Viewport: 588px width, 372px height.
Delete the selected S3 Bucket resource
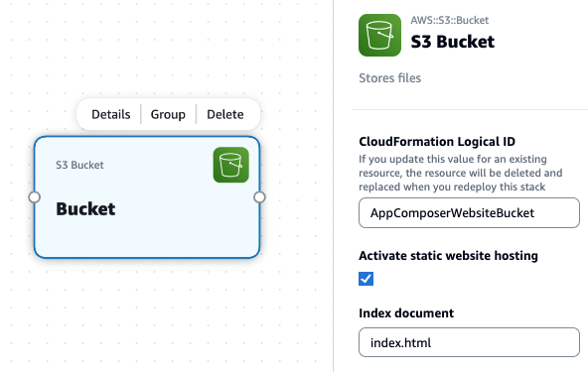point(225,114)
